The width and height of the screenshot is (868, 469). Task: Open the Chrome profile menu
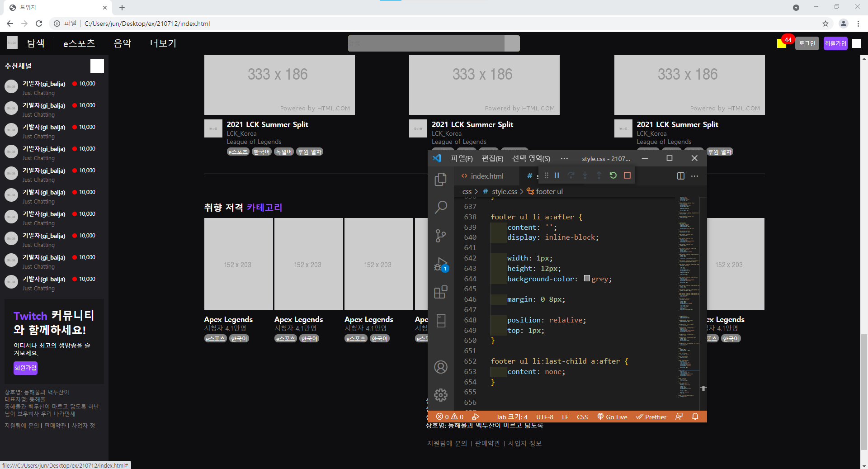click(844, 24)
